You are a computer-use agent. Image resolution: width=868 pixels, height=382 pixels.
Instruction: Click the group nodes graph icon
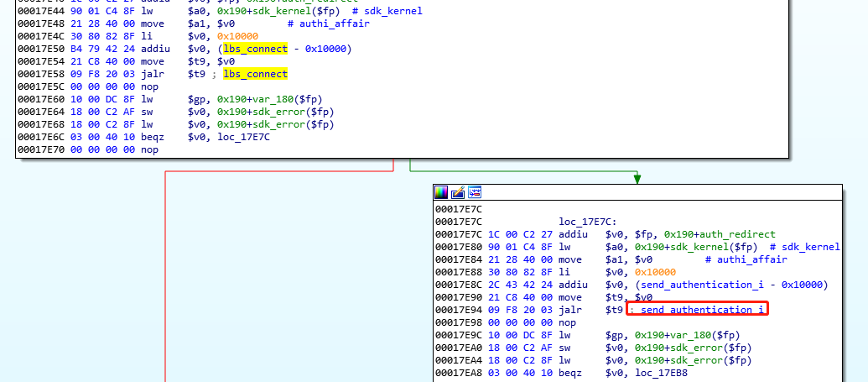(475, 192)
